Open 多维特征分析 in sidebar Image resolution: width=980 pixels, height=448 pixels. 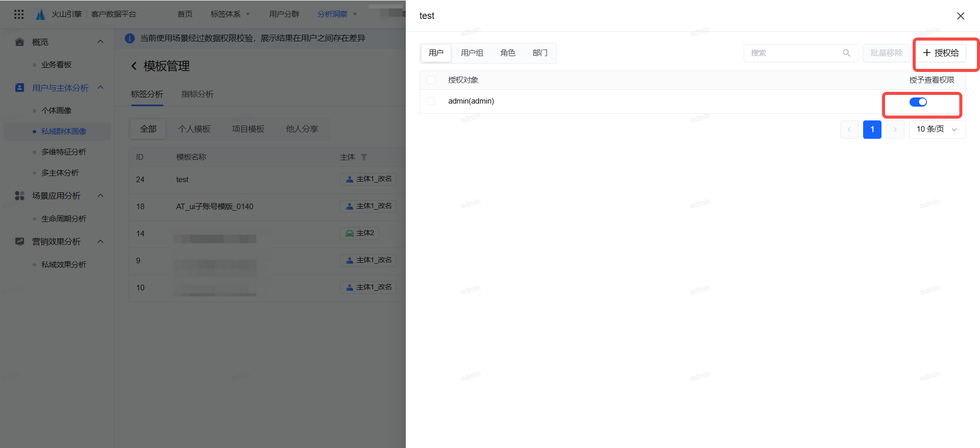click(64, 152)
